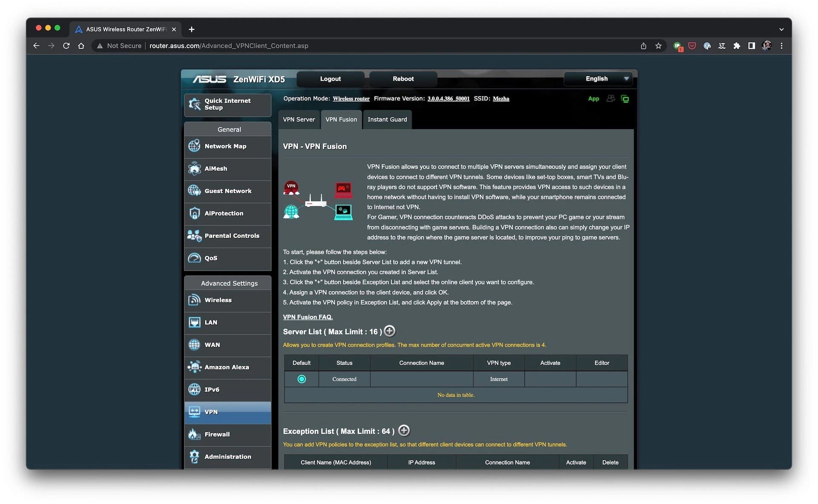This screenshot has height=504, width=818.
Task: Open the connected clients status icon
Action: 611,98
